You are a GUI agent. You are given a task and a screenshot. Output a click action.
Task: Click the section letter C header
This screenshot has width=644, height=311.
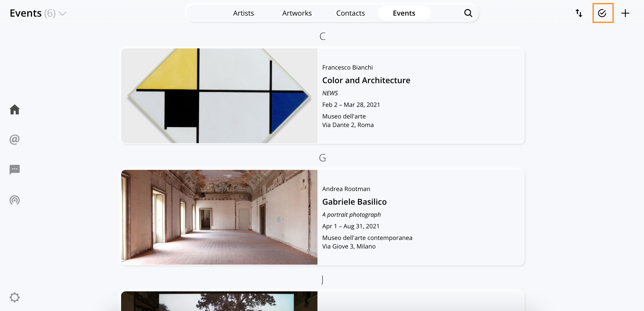click(322, 36)
